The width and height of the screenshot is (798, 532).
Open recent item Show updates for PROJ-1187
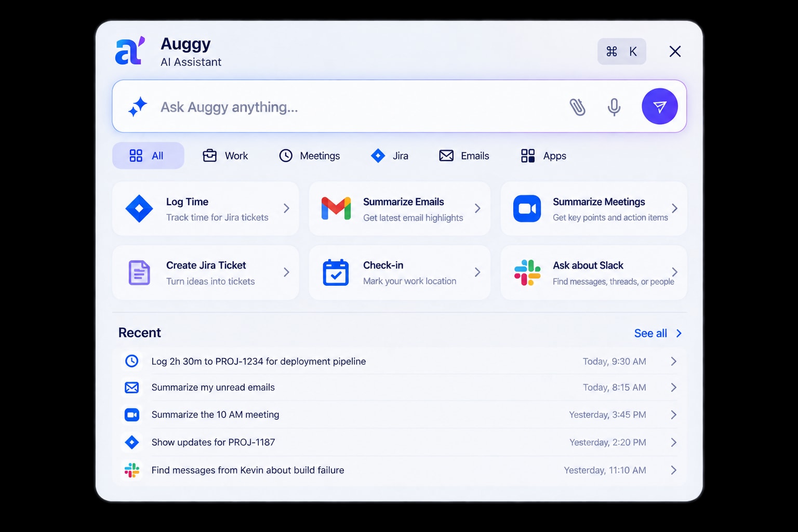[x=399, y=442]
